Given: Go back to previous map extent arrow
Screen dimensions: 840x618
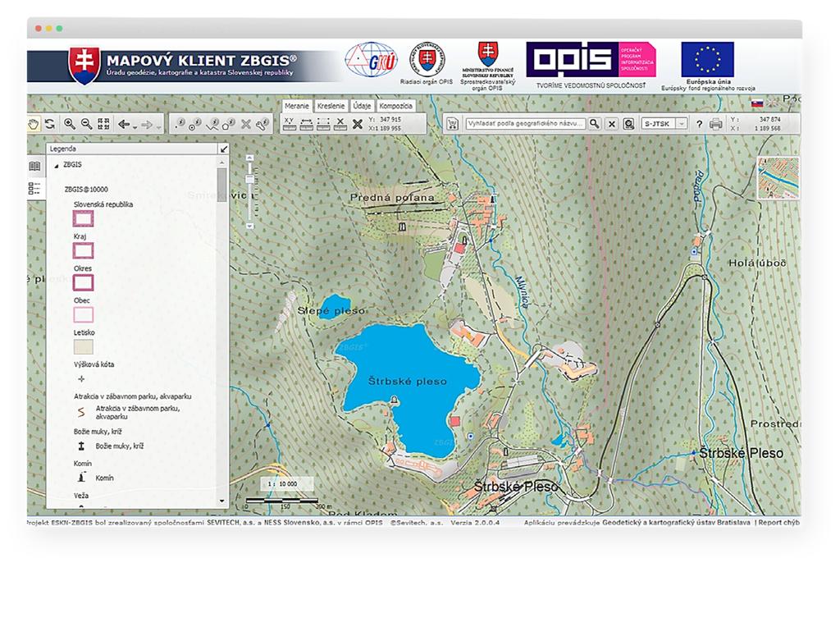Looking at the screenshot, I should [x=124, y=125].
